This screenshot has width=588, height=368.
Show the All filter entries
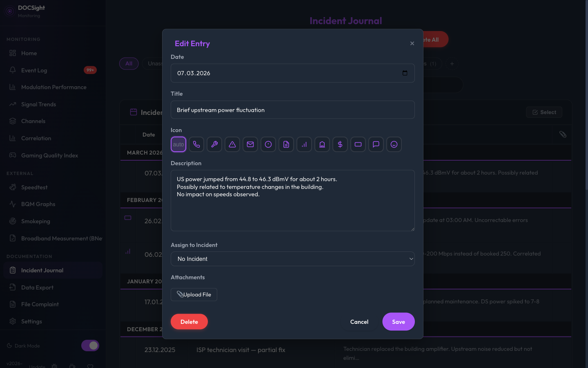tap(129, 63)
